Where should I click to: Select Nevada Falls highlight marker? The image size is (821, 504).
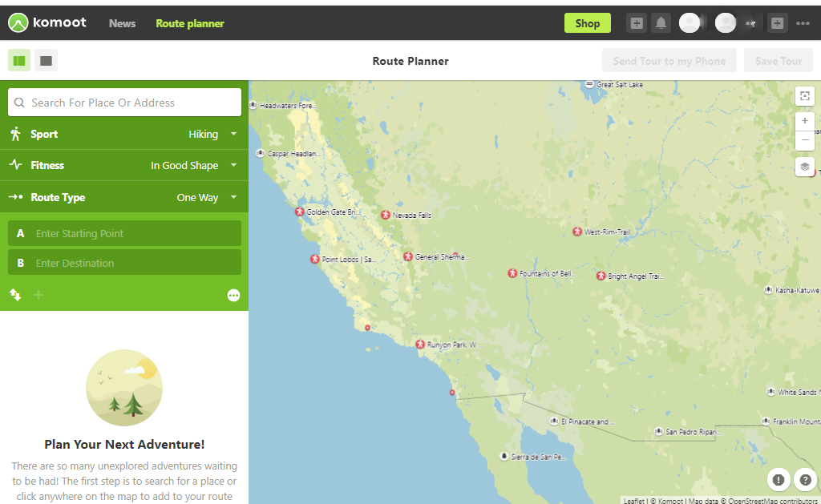386,215
